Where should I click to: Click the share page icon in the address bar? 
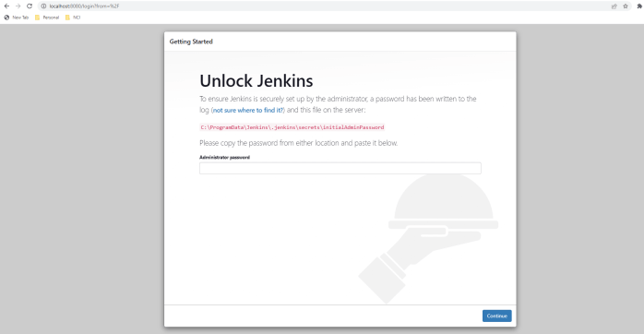point(614,6)
